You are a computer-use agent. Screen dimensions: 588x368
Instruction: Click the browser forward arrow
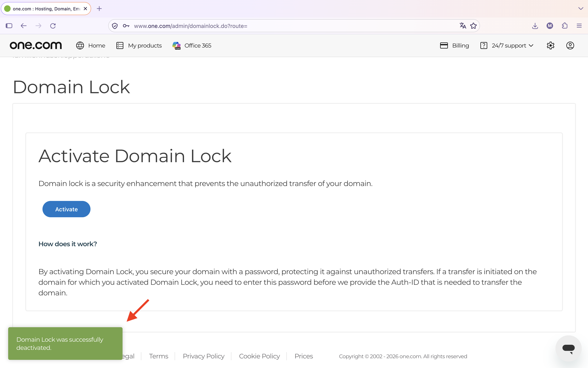38,26
